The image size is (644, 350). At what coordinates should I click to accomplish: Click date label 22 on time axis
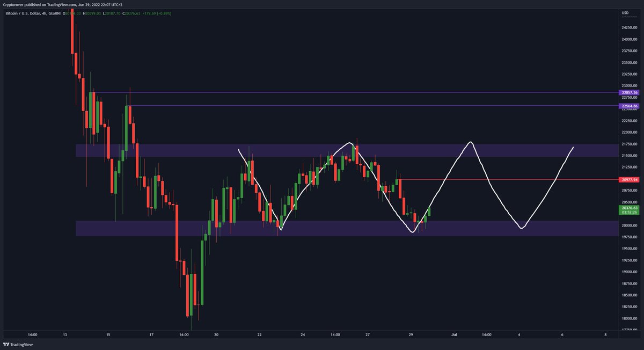259,334
